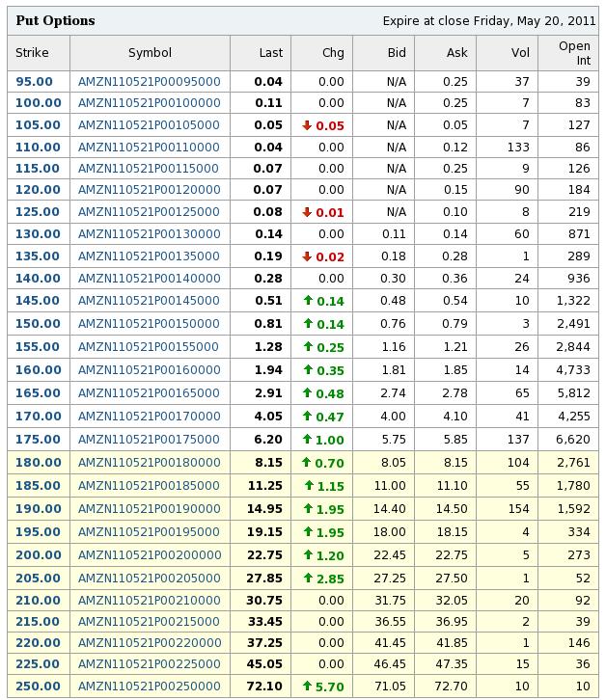Click green up arrow in 190.00 row
Screen dimensions: 606x700
(308, 508)
